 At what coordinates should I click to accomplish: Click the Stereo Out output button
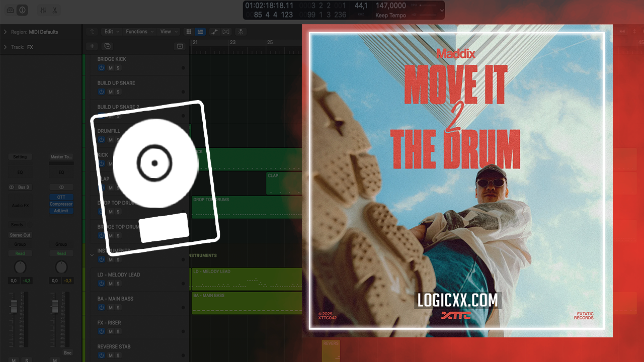pos(20,235)
